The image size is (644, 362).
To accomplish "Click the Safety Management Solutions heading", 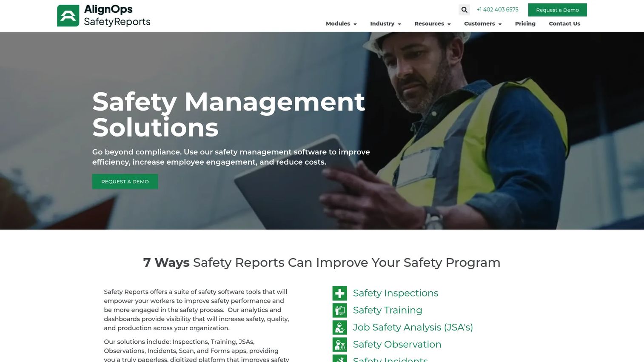I will coord(228,114).
